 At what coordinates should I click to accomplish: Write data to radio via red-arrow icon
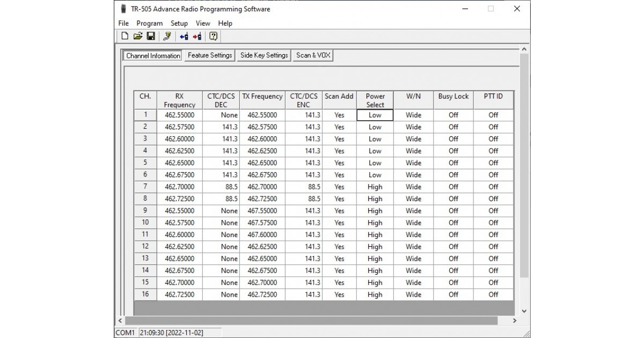coord(196,36)
